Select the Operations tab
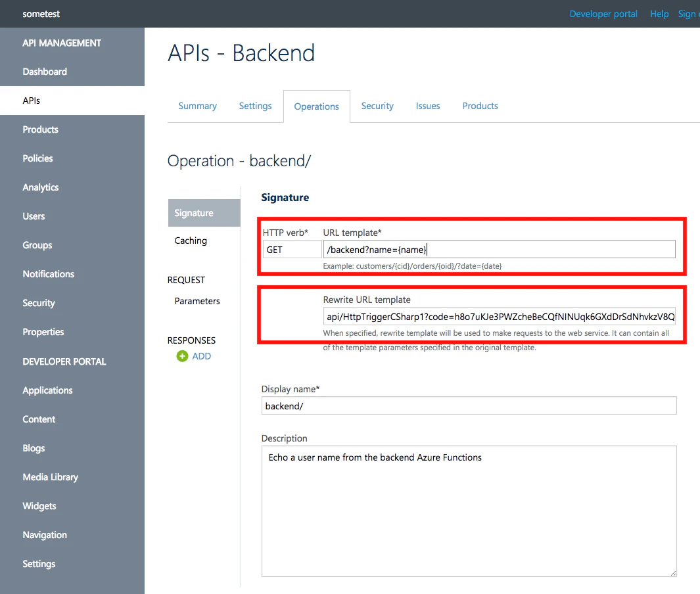 click(x=317, y=106)
